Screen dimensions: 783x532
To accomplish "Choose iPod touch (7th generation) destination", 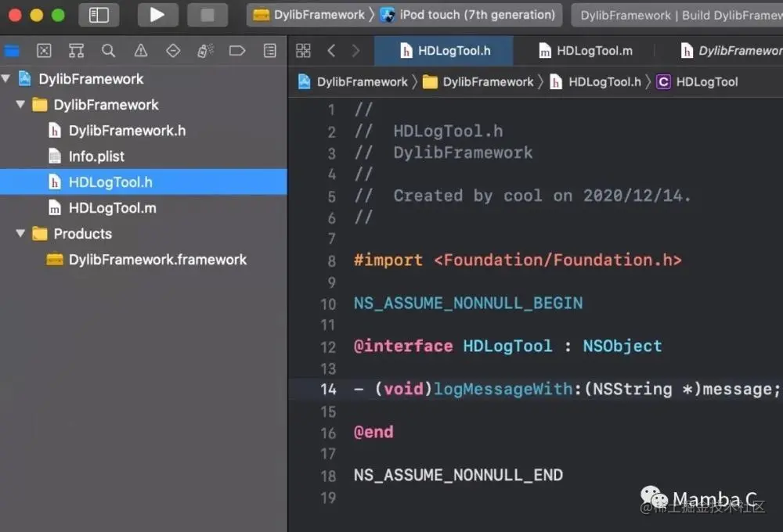I will click(x=467, y=15).
